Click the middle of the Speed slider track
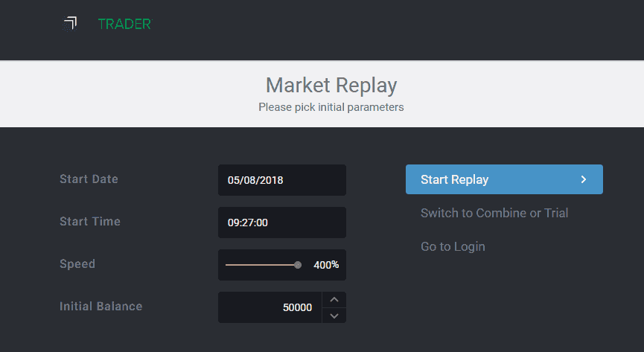 click(261, 265)
